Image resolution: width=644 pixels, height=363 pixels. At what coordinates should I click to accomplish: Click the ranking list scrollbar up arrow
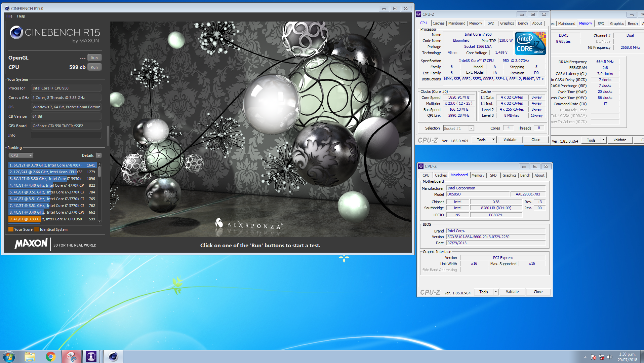pos(99,164)
